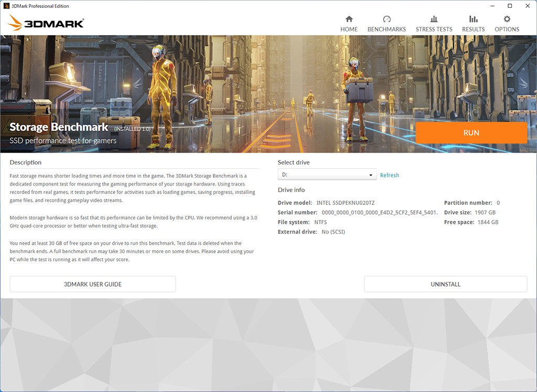
Task: Close the 3DMark Professional Edition window
Action: tap(528, 6)
